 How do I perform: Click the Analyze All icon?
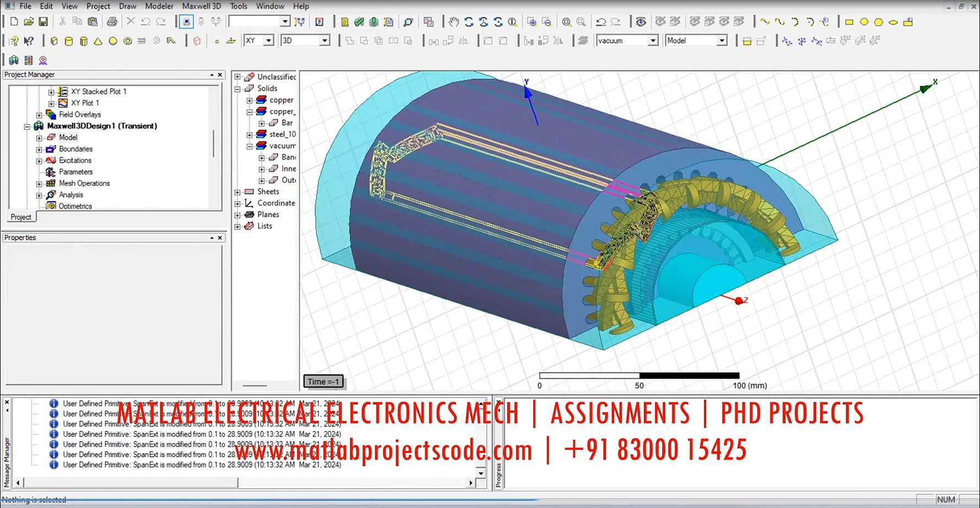[374, 21]
